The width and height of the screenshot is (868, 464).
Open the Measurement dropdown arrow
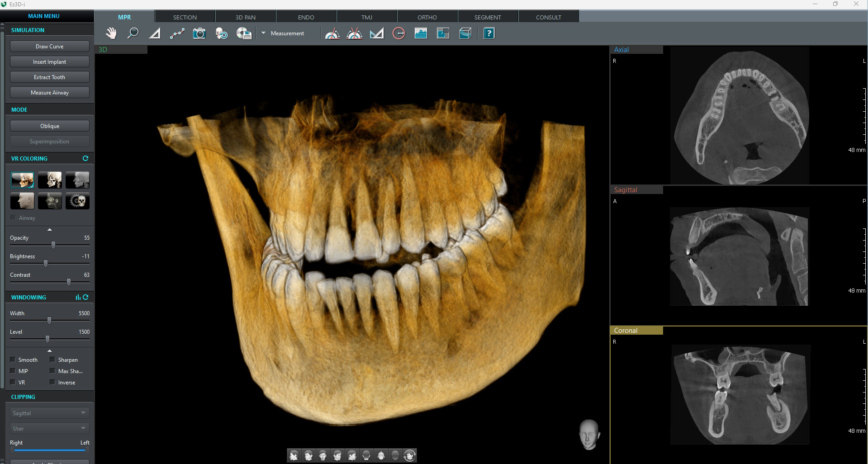coord(263,33)
